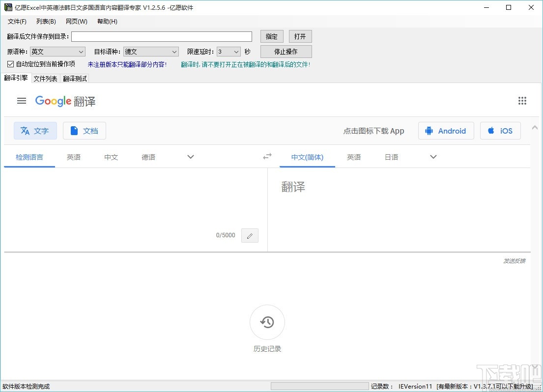Switch to the 文件列表 tab
The image size is (543, 392).
click(x=45, y=78)
